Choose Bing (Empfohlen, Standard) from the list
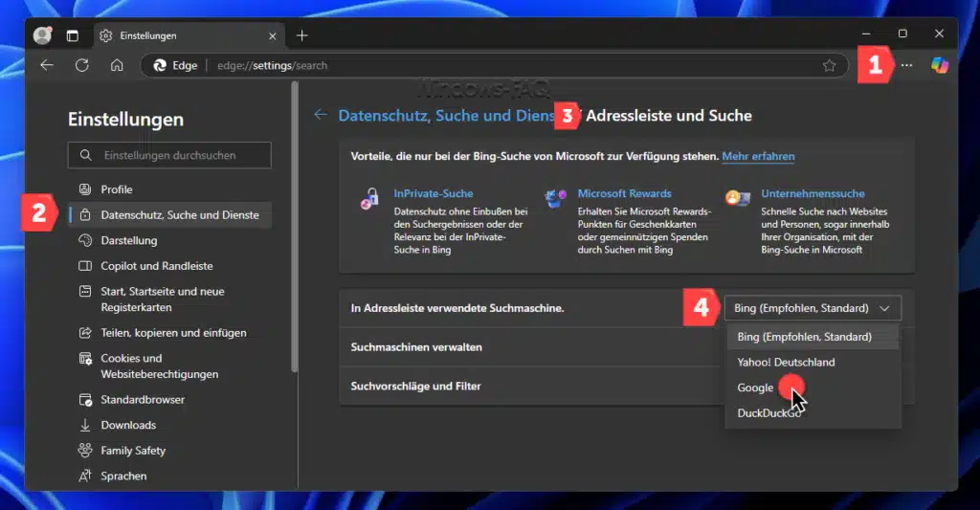 click(x=813, y=337)
